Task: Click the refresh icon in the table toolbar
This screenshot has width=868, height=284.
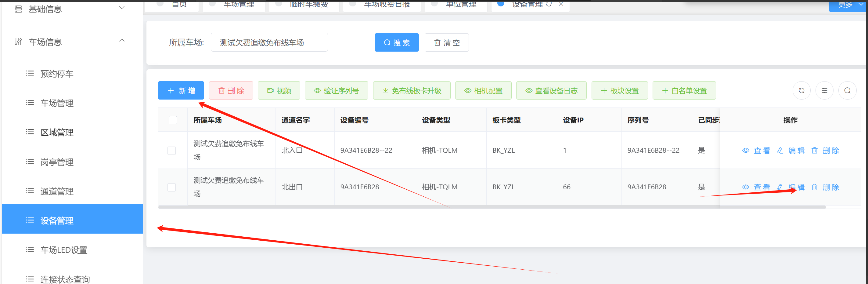Action: tap(801, 90)
